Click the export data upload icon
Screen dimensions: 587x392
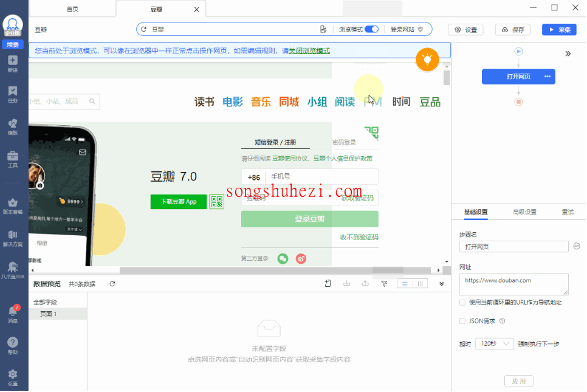365,283
